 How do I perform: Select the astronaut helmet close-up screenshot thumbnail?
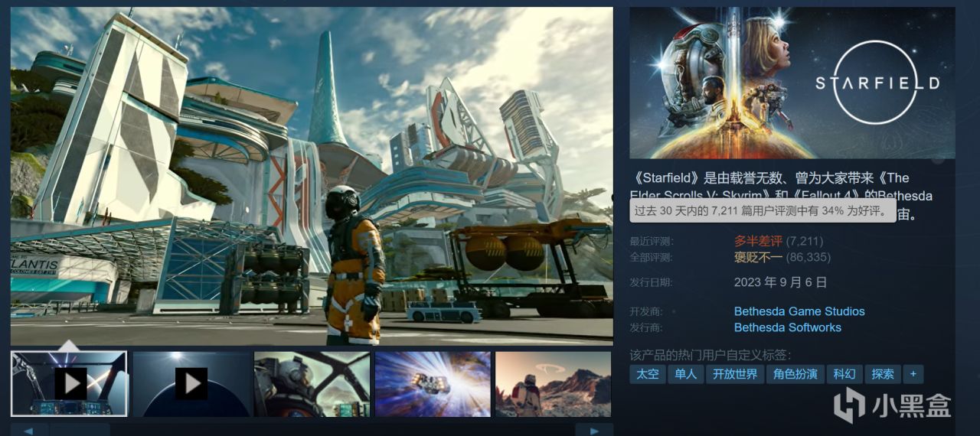pyautogui.click(x=312, y=383)
